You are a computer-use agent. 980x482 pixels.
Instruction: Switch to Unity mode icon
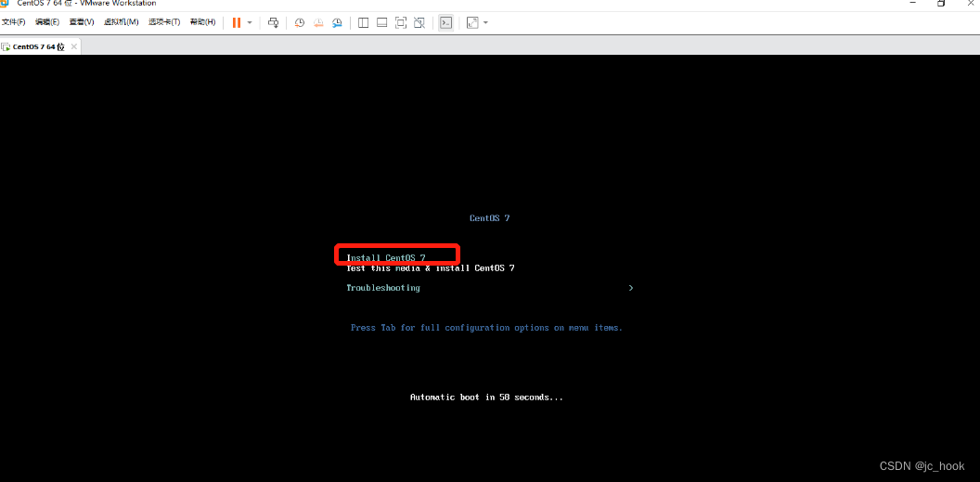tap(419, 22)
